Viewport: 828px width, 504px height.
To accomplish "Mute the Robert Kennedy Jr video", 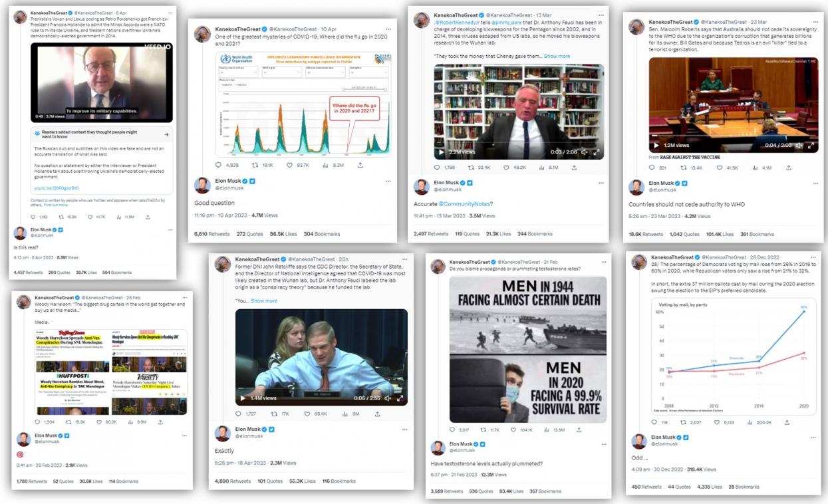I will coord(584,152).
